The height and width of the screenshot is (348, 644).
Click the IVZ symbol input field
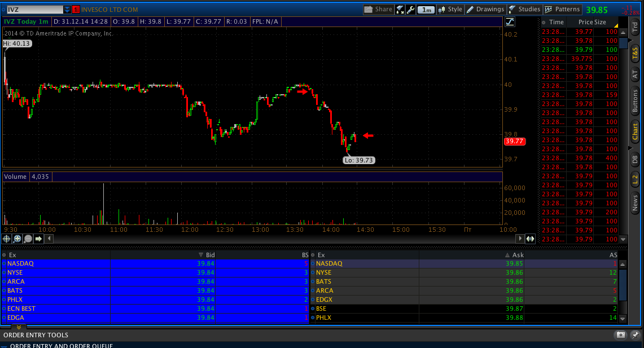click(35, 10)
